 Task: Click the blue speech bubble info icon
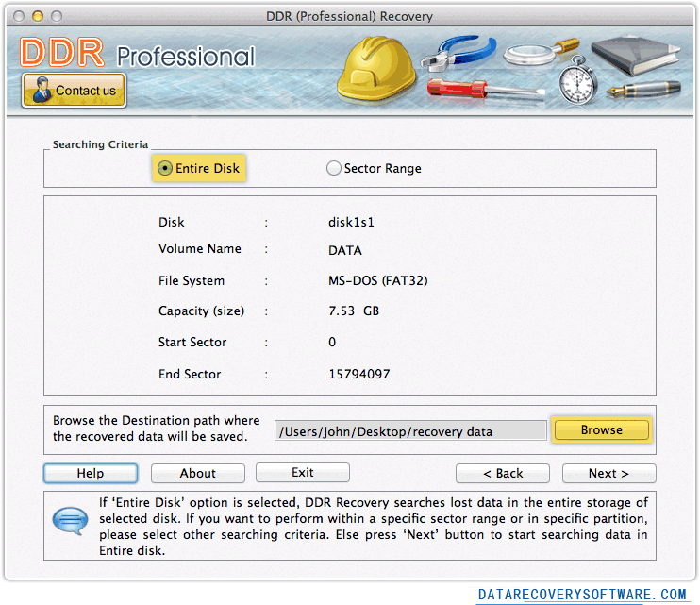pyautogui.click(x=70, y=521)
